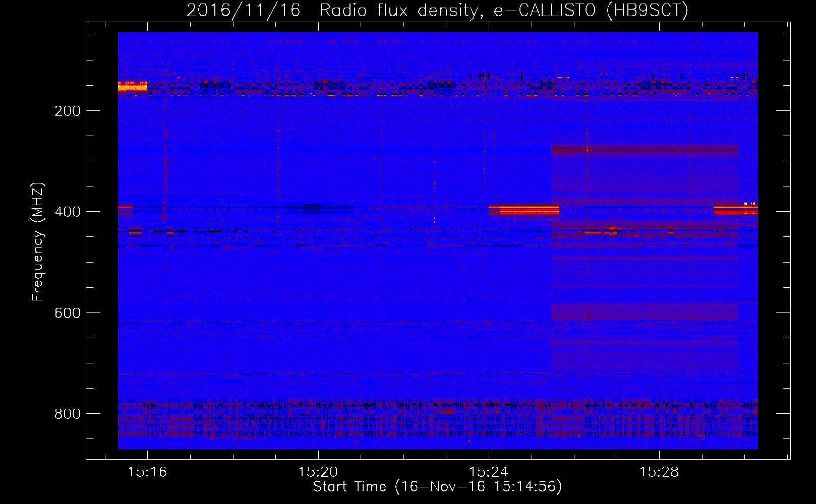Click the red band near 400 MHz after 15:29
816x504 pixels.
click(x=736, y=209)
